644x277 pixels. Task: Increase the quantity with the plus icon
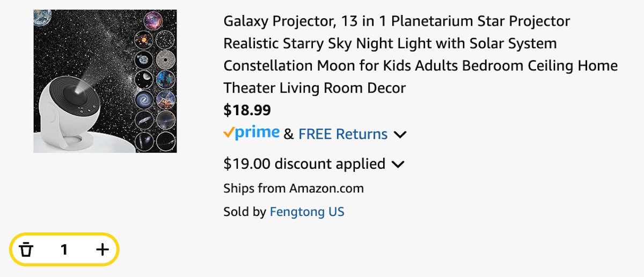(x=102, y=249)
